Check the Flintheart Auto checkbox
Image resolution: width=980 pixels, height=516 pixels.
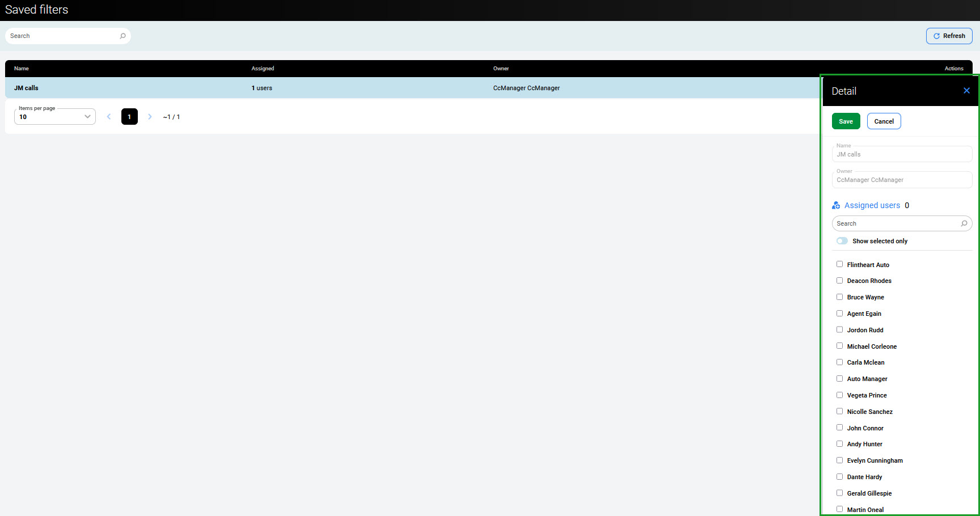(x=839, y=264)
